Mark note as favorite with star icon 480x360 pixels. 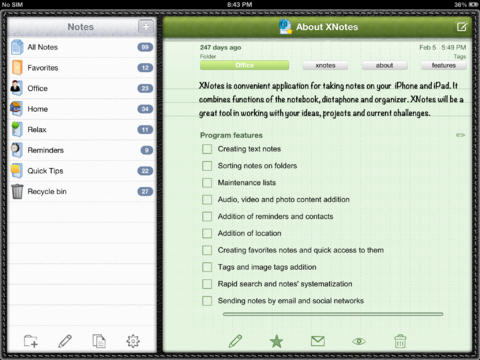[x=276, y=341]
